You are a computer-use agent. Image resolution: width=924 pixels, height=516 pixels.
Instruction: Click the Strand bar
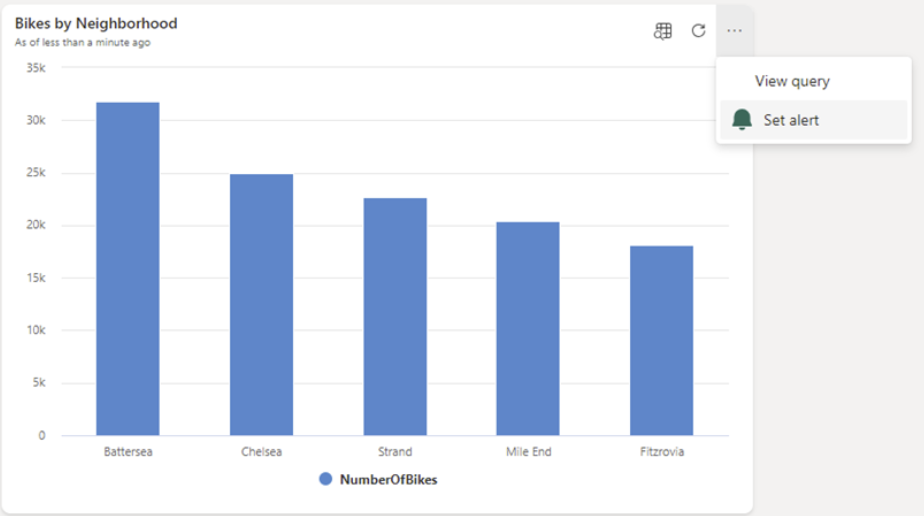[x=395, y=316]
